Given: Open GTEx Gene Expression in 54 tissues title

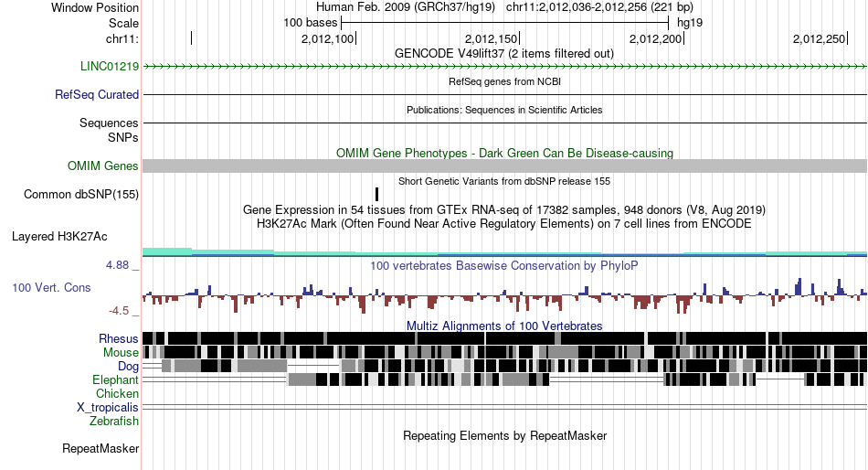Looking at the screenshot, I should point(504,210).
